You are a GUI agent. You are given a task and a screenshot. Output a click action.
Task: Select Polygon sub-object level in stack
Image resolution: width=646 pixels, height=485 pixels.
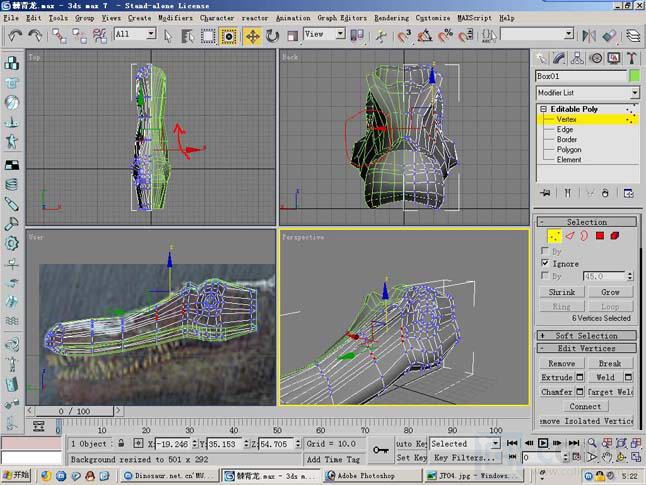click(569, 150)
